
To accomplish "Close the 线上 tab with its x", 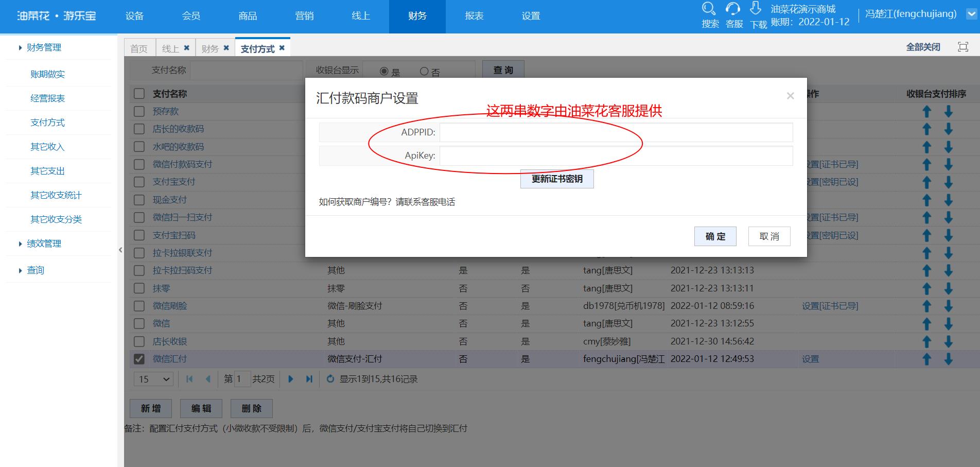I will tap(187, 48).
